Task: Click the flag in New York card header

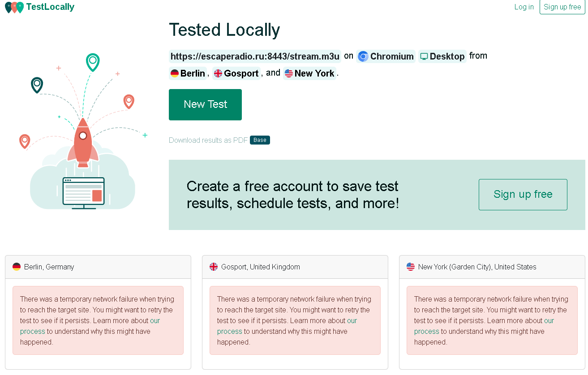Action: click(411, 267)
